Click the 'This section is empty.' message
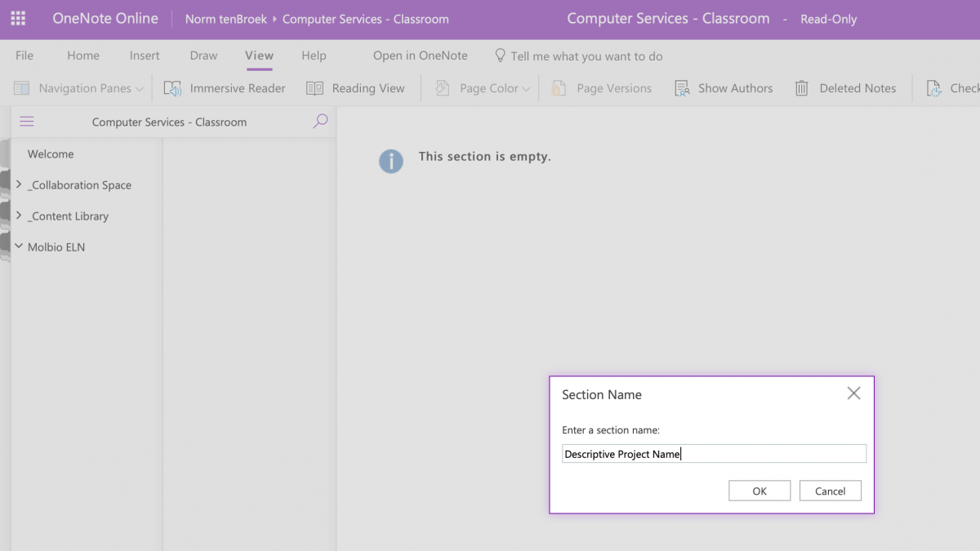Image resolution: width=980 pixels, height=551 pixels. pyautogui.click(x=484, y=156)
